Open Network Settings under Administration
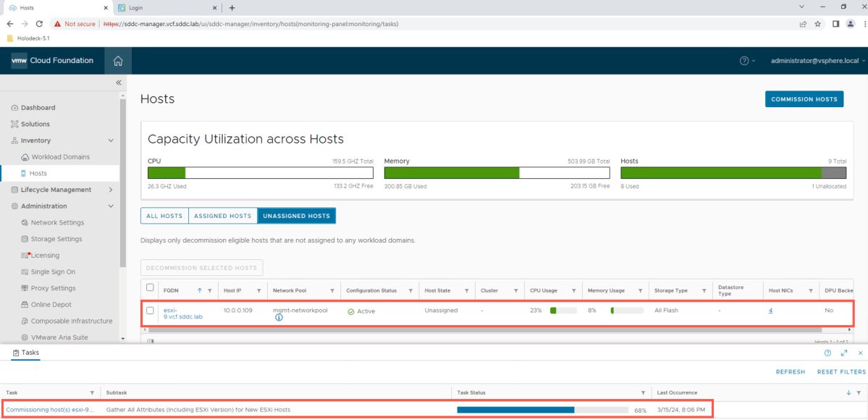The height and width of the screenshot is (420, 868). 57,223
